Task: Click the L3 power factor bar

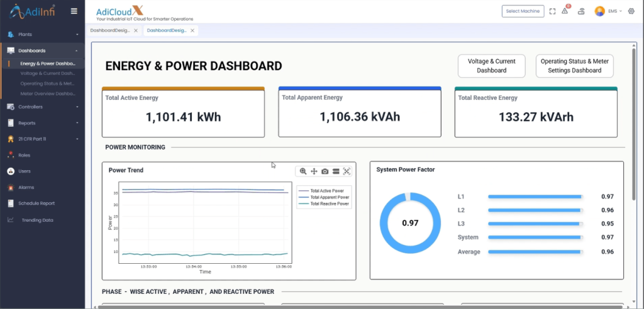Action: (x=536, y=224)
